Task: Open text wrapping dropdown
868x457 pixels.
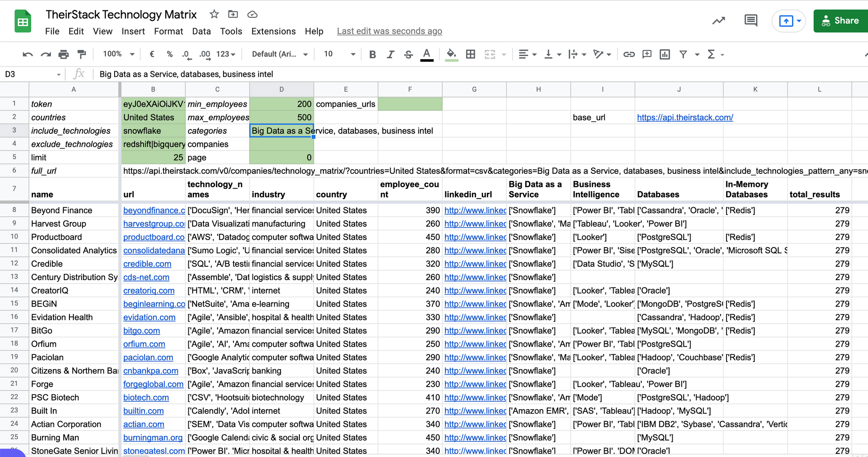Action: (x=578, y=54)
